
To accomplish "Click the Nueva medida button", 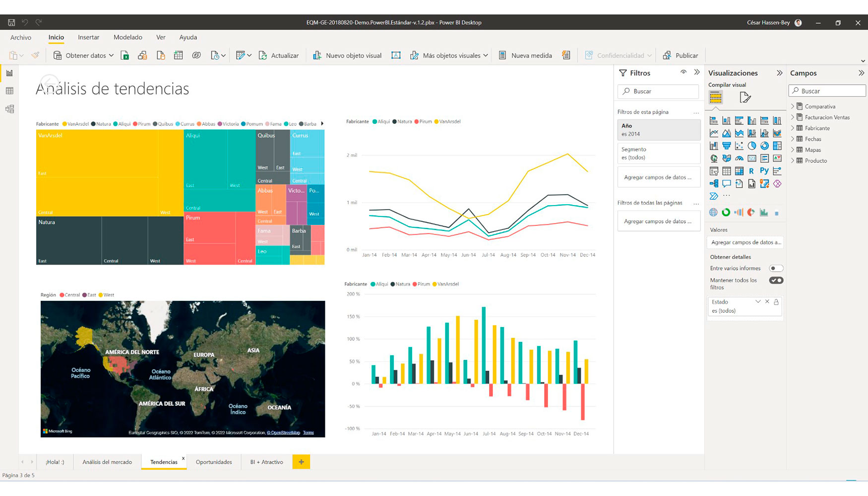I will click(x=525, y=55).
